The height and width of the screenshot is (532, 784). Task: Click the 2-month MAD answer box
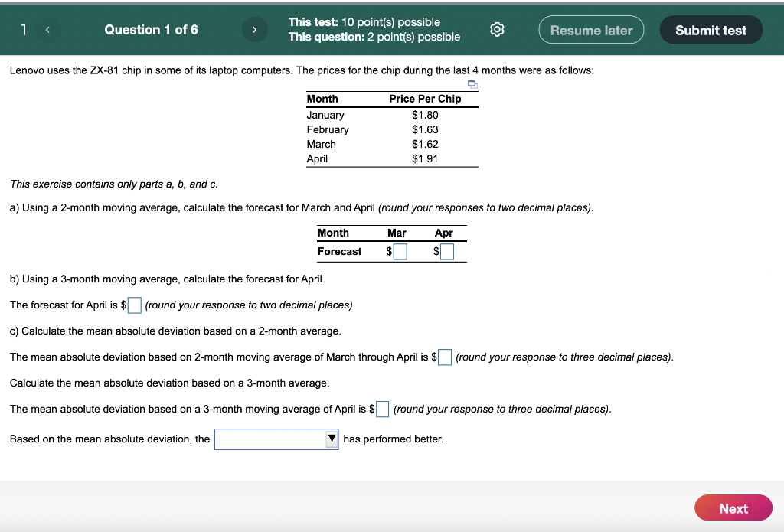click(445, 357)
